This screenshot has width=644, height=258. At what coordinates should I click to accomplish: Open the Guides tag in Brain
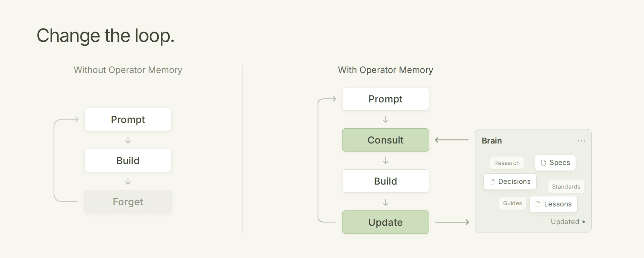(x=513, y=203)
